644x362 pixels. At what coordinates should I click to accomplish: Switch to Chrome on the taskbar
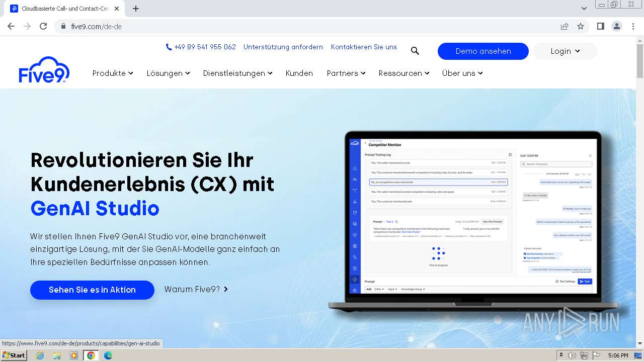point(91,355)
